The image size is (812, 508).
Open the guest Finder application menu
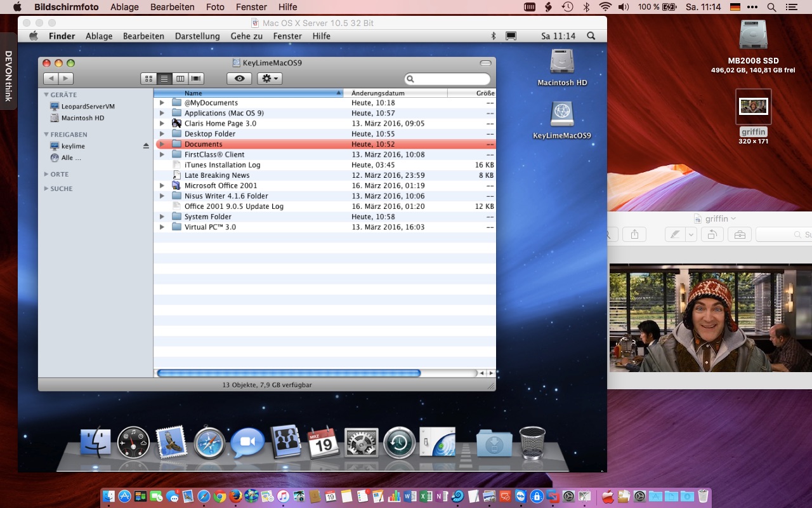tap(62, 36)
